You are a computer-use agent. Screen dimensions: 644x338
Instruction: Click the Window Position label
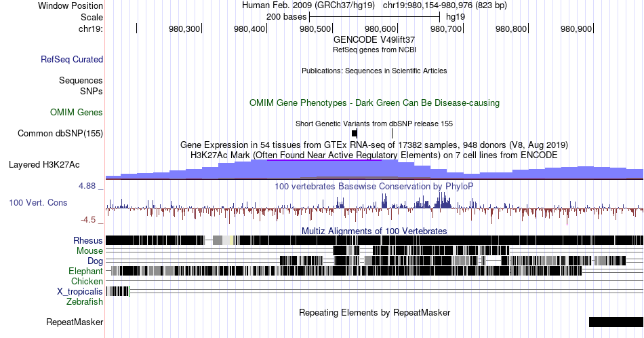click(x=71, y=5)
